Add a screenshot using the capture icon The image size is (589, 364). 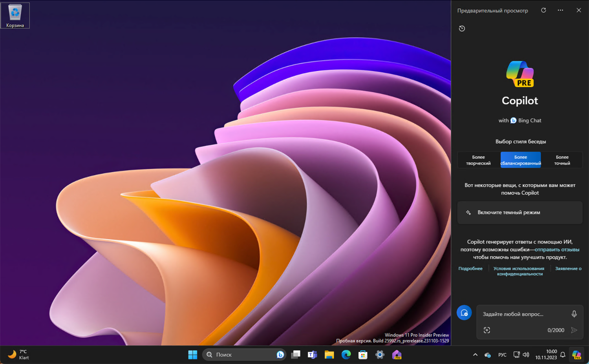tap(487, 330)
